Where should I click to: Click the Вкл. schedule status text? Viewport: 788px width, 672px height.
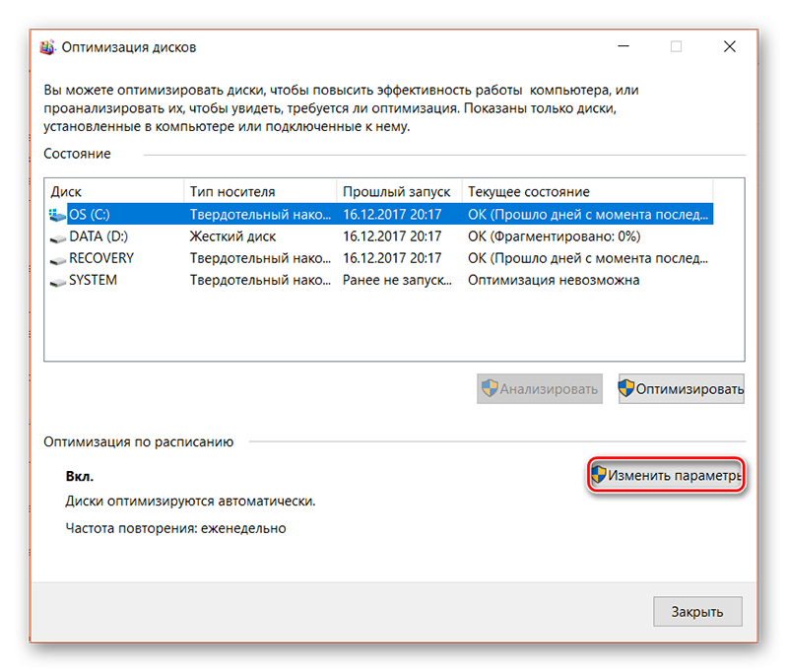click(80, 476)
